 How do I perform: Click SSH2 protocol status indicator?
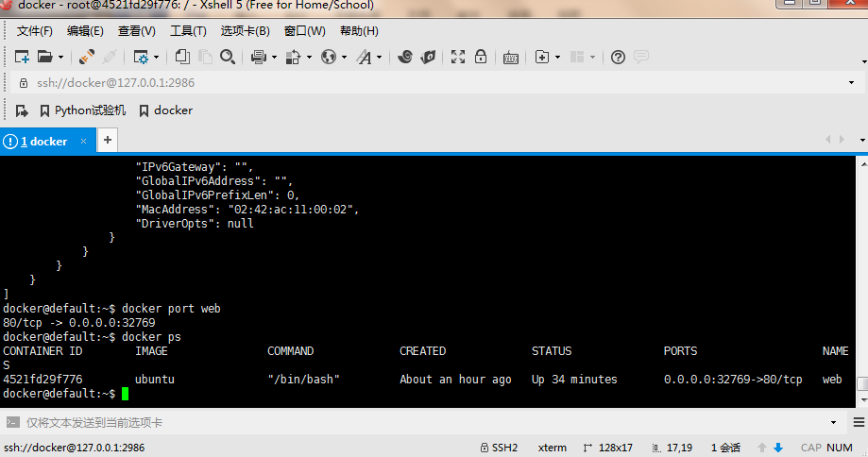click(x=499, y=448)
